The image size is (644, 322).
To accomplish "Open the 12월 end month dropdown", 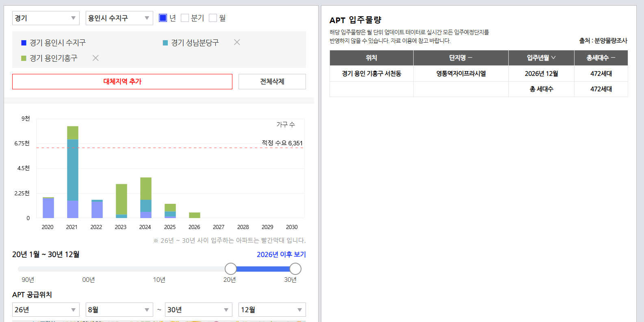I will tap(272, 309).
